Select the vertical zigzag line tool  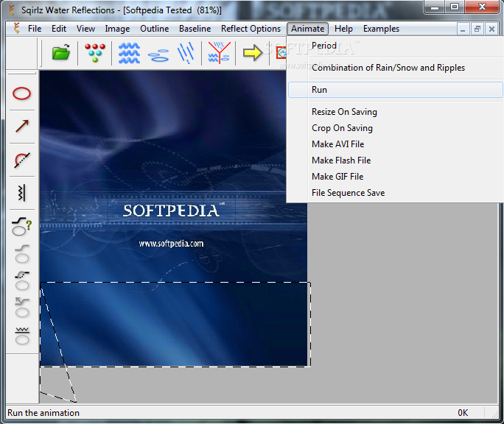pos(21,193)
